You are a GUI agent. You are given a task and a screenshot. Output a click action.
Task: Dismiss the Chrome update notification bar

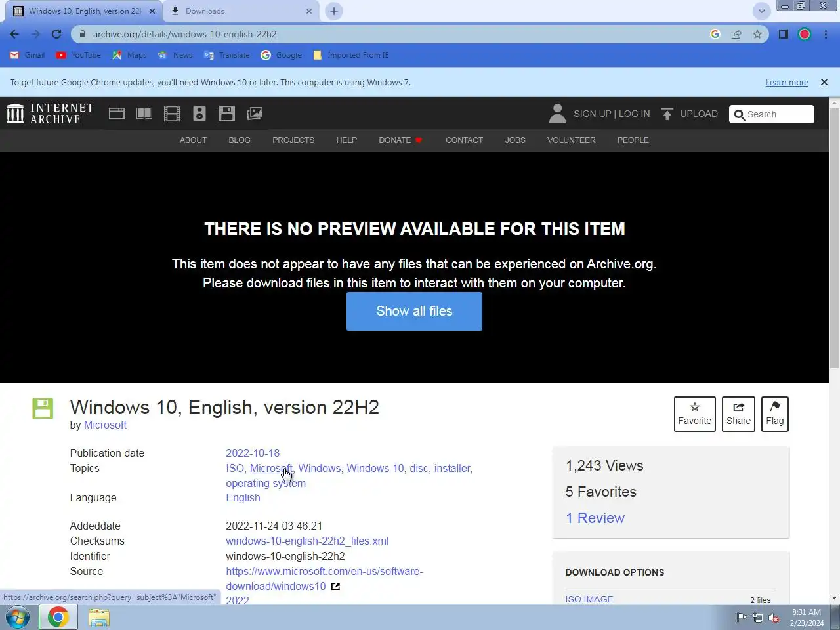[x=824, y=82]
